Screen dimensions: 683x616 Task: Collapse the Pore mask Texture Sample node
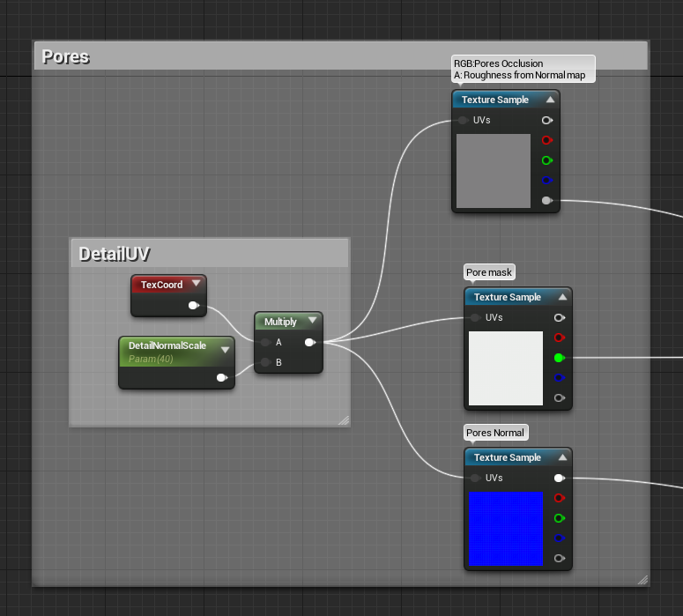(x=562, y=297)
